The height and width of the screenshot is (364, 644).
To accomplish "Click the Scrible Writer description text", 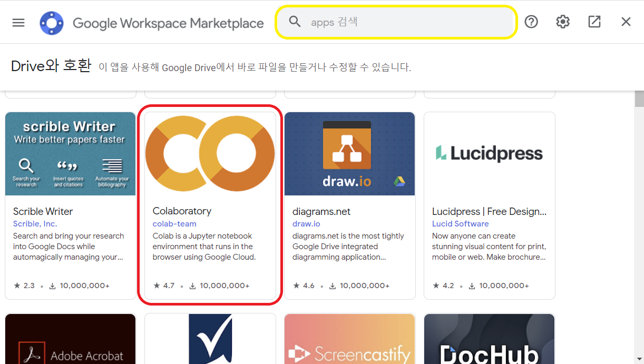I will pos(69,247).
